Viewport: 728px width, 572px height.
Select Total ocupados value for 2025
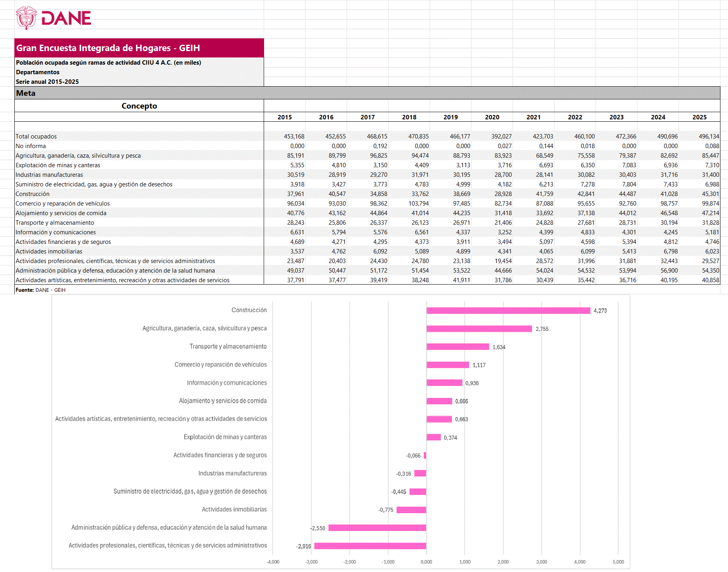[x=708, y=137]
